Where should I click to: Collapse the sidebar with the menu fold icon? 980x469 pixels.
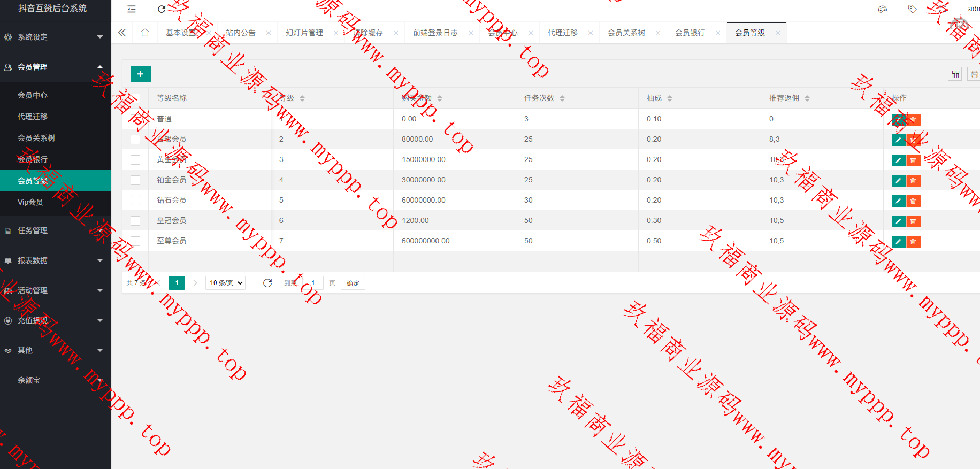(132, 9)
